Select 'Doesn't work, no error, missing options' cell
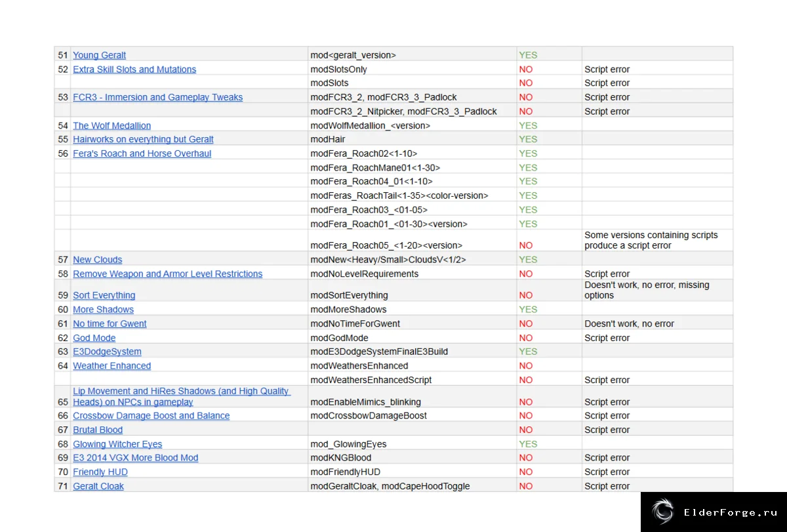Viewport: 787px width, 532px height. [x=657, y=291]
